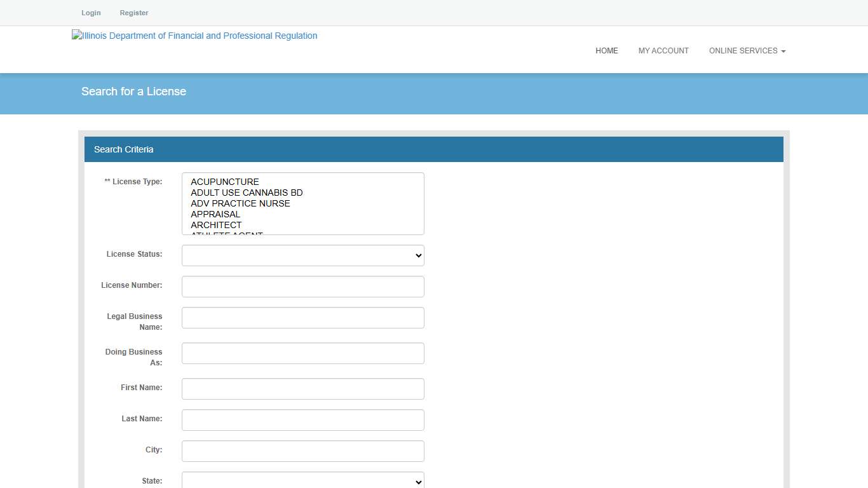Click the HOME menu item

(x=606, y=51)
